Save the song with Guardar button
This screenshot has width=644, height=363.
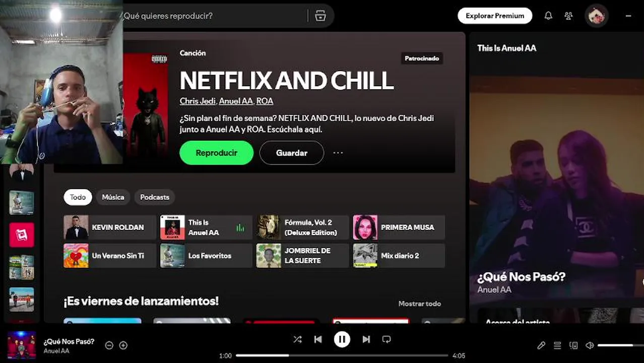click(x=292, y=153)
